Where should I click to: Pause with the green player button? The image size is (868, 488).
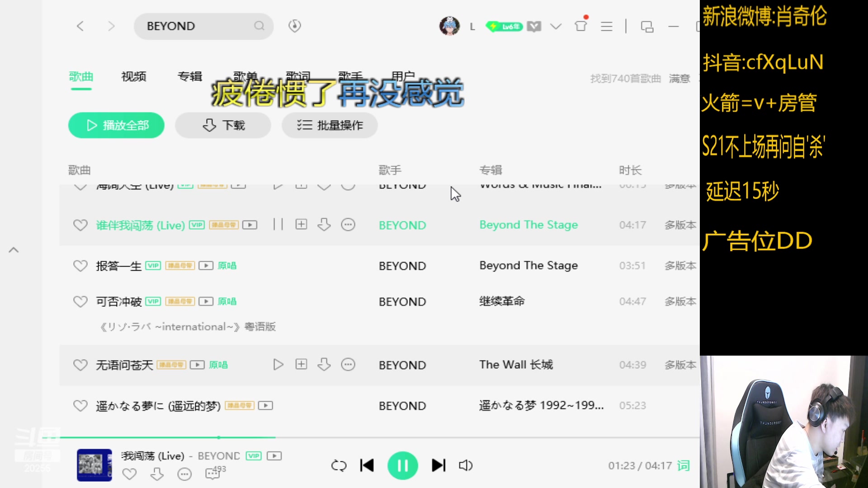(x=402, y=465)
